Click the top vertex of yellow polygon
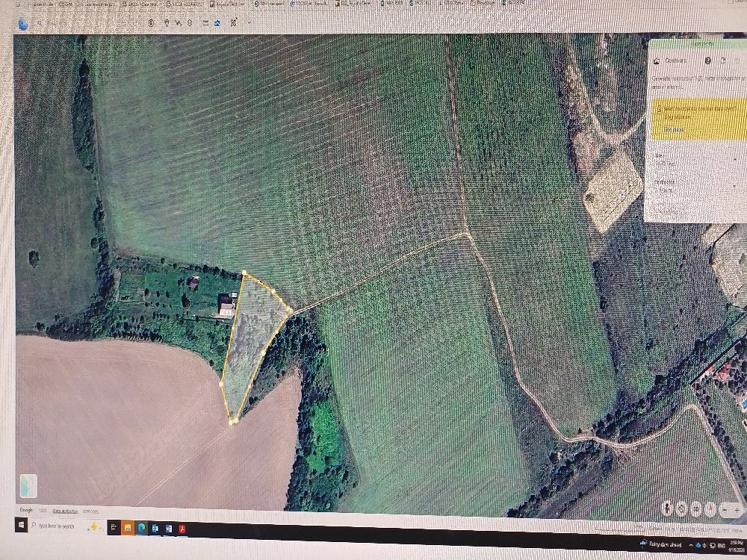The height and width of the screenshot is (560, 747). click(244, 274)
